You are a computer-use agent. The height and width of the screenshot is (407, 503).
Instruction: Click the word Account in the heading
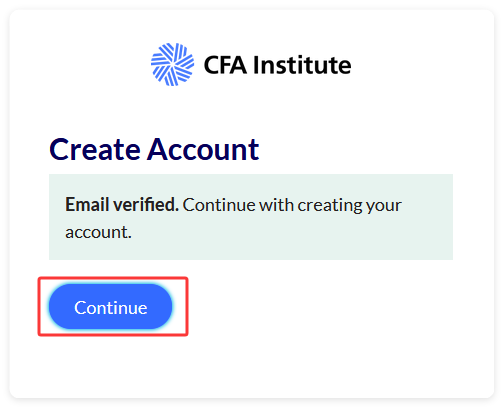pos(203,150)
